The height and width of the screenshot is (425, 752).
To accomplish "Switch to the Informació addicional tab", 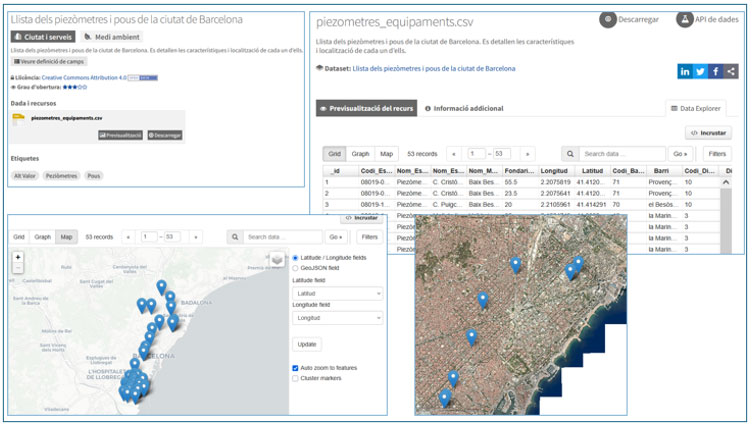I will tap(463, 108).
